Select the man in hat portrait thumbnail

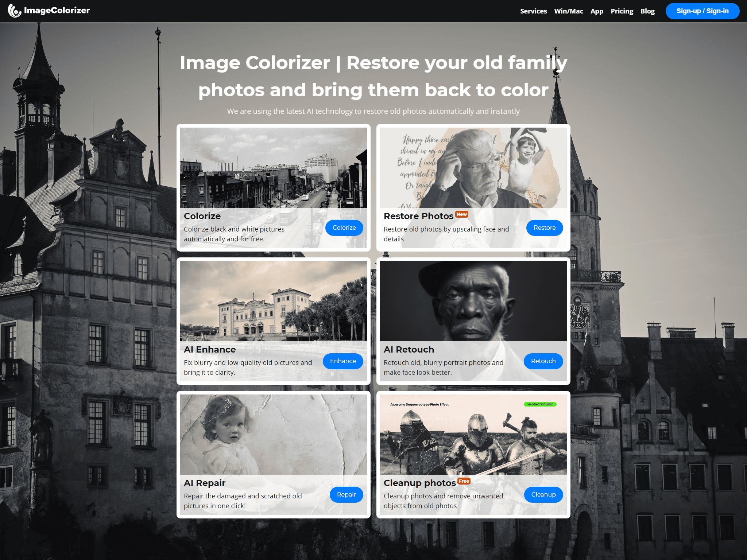pyautogui.click(x=473, y=301)
